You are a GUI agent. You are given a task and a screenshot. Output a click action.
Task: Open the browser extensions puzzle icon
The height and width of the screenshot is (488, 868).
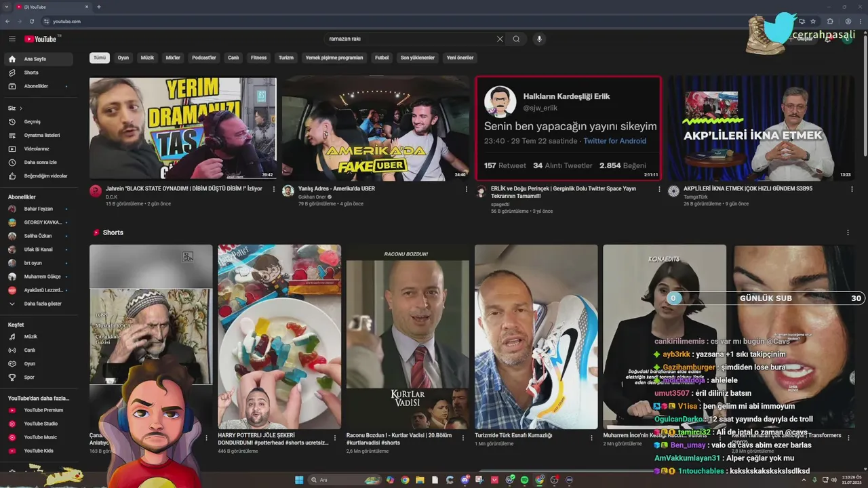830,21
